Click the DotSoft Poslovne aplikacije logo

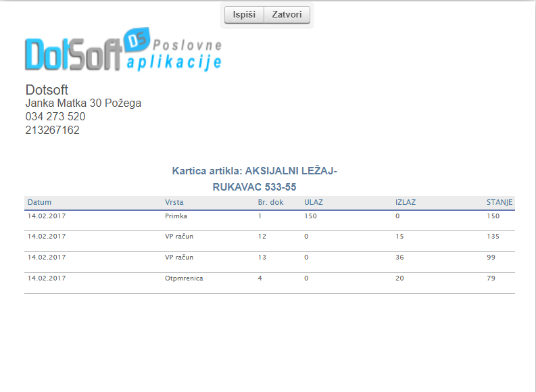coord(124,51)
